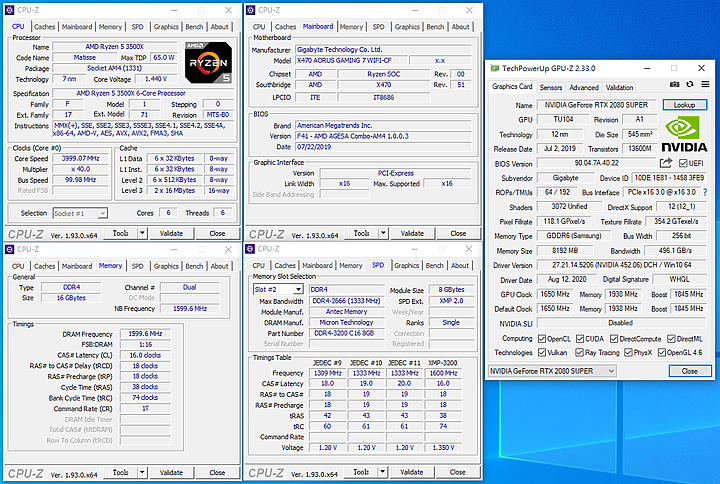Click the GPU name field TU104

[x=563, y=119]
